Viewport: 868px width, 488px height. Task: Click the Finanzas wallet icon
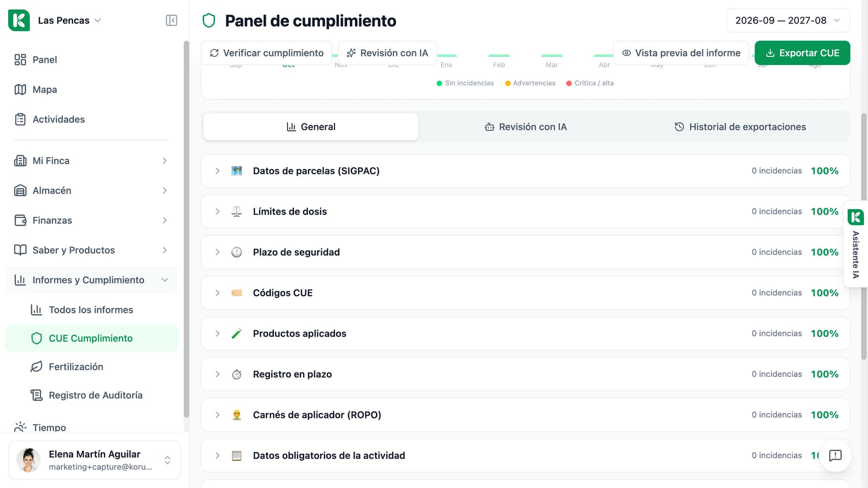(20, 221)
